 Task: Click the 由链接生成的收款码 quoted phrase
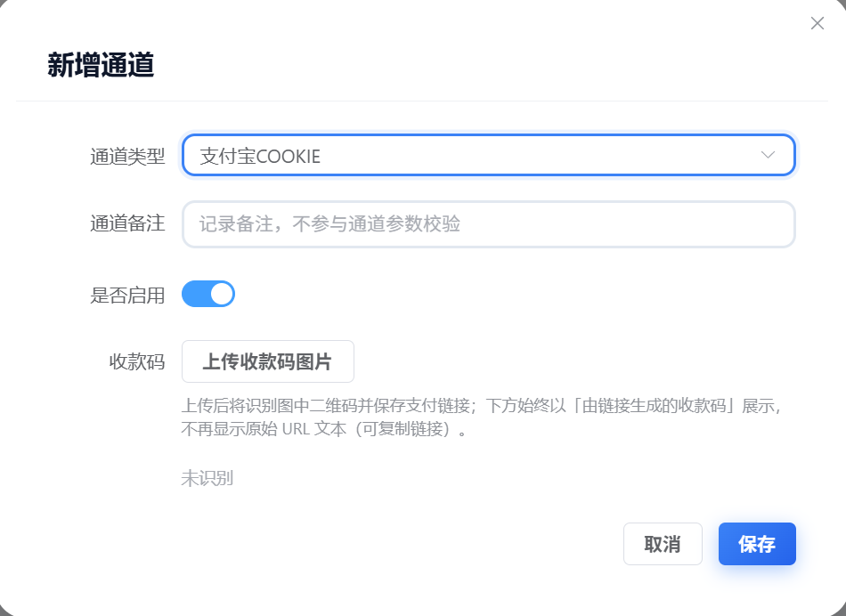tap(657, 407)
